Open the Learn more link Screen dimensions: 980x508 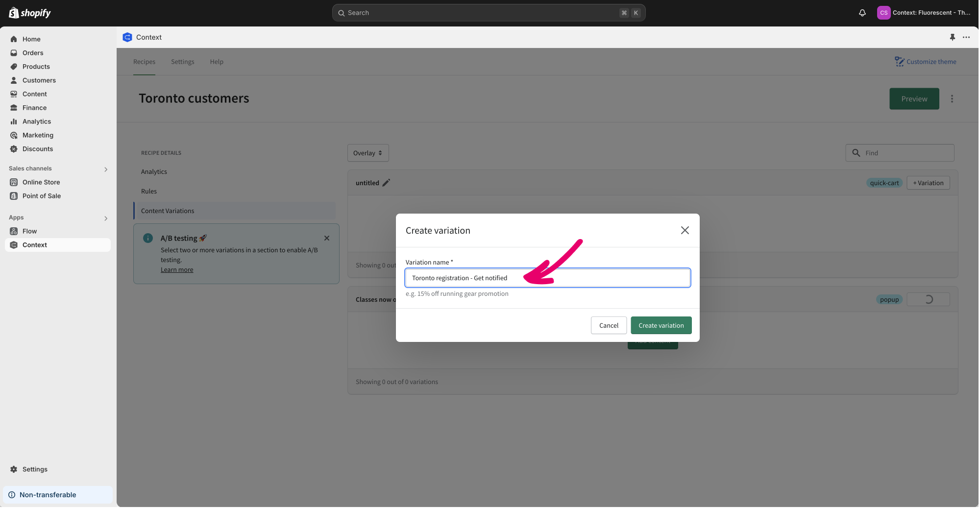(177, 270)
